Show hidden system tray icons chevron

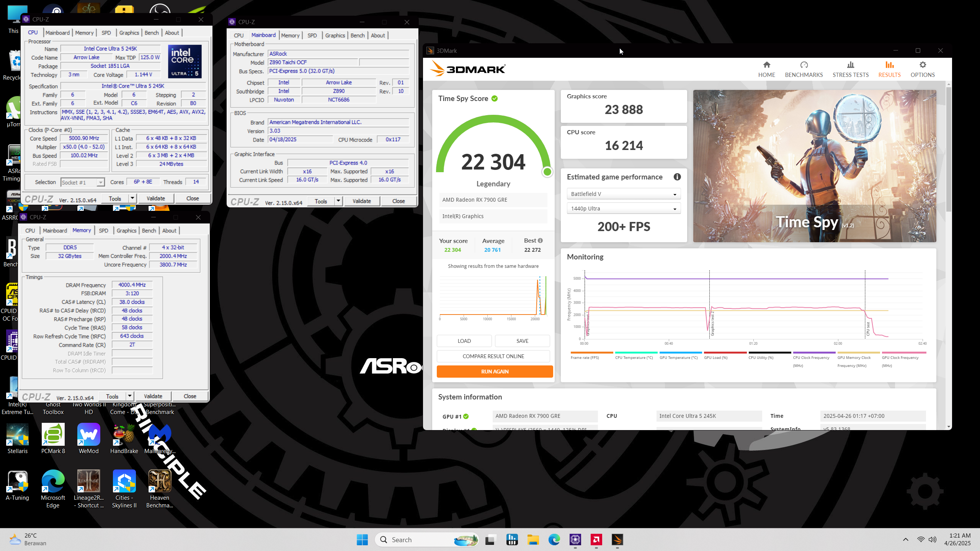(905, 540)
